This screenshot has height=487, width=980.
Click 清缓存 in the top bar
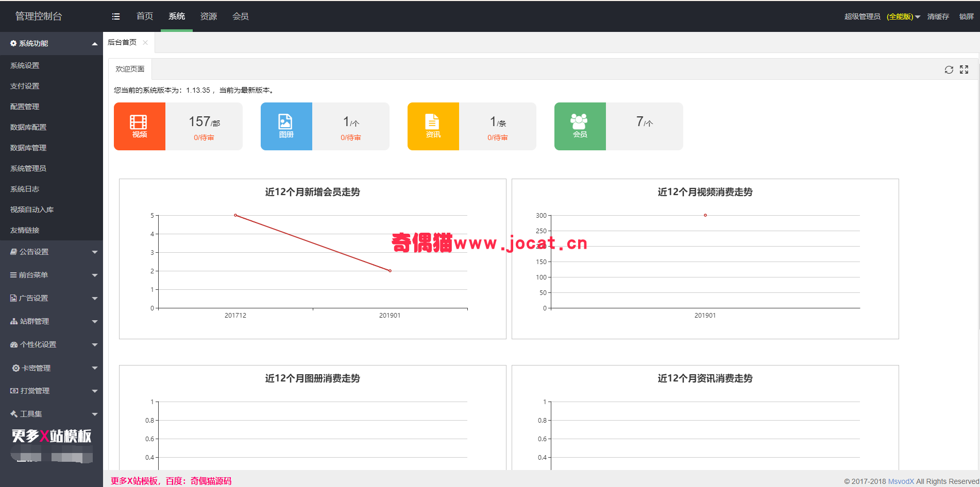(938, 16)
